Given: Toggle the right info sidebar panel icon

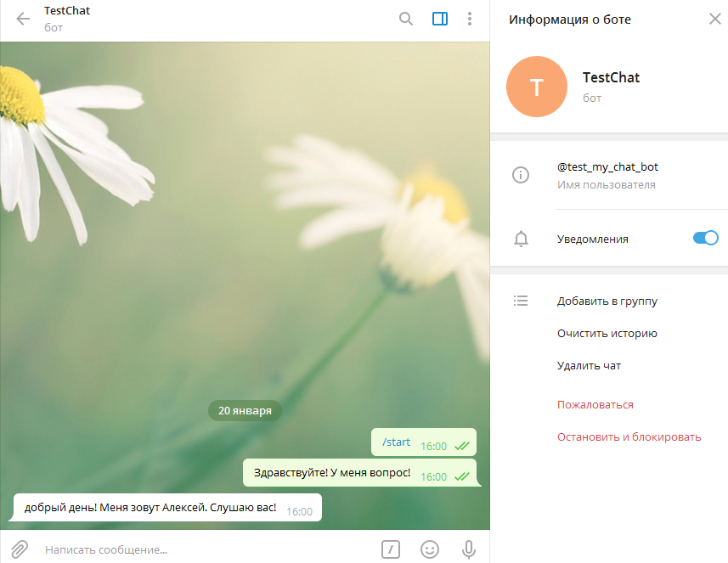Looking at the screenshot, I should point(439,19).
